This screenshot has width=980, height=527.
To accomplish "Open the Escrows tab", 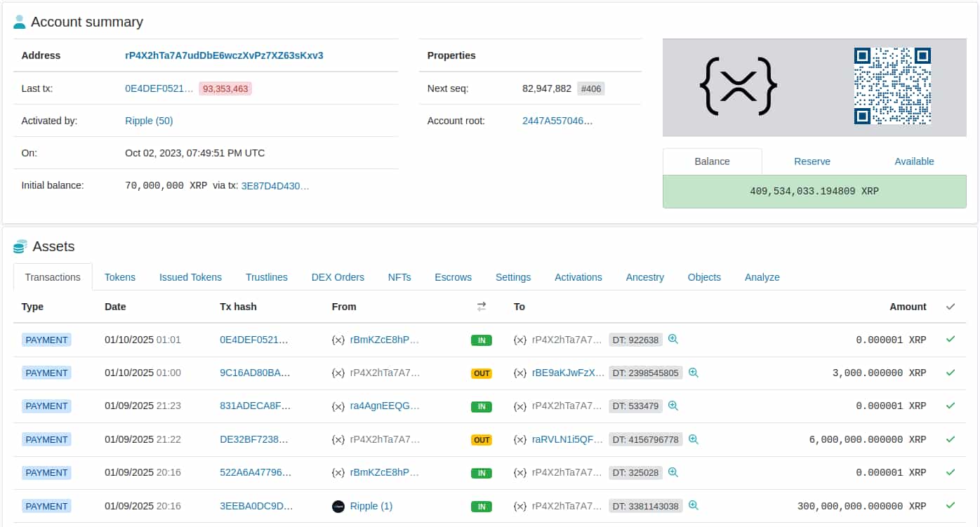I will (x=452, y=277).
